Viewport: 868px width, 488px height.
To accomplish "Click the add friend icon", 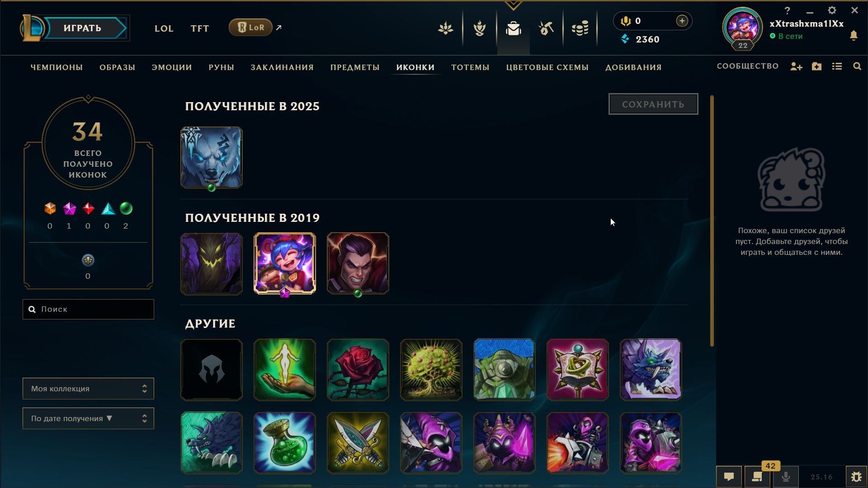I will click(x=796, y=66).
